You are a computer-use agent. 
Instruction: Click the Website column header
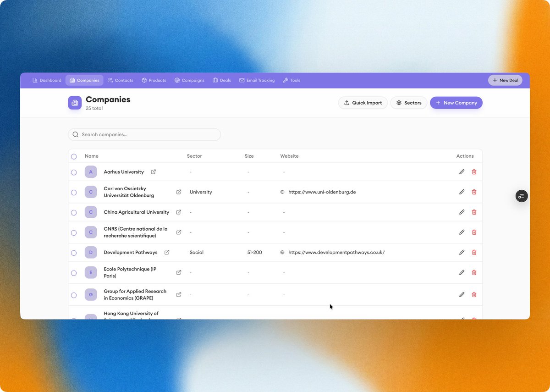(289, 156)
